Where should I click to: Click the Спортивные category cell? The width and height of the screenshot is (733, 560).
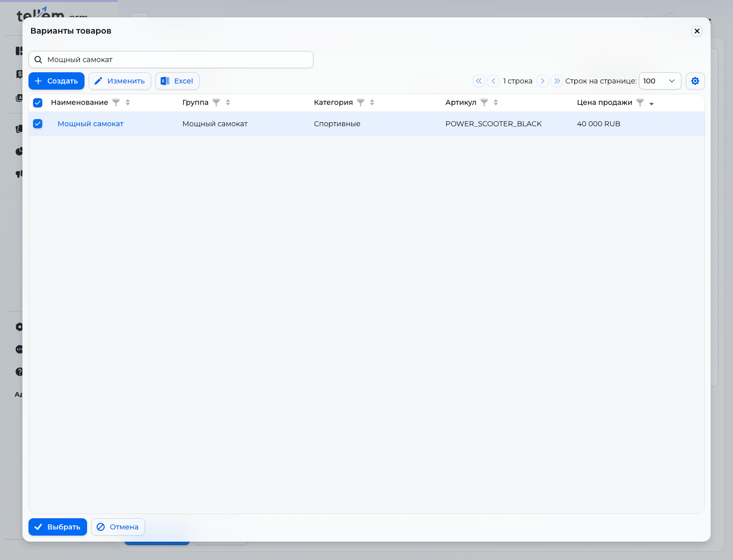click(x=337, y=124)
